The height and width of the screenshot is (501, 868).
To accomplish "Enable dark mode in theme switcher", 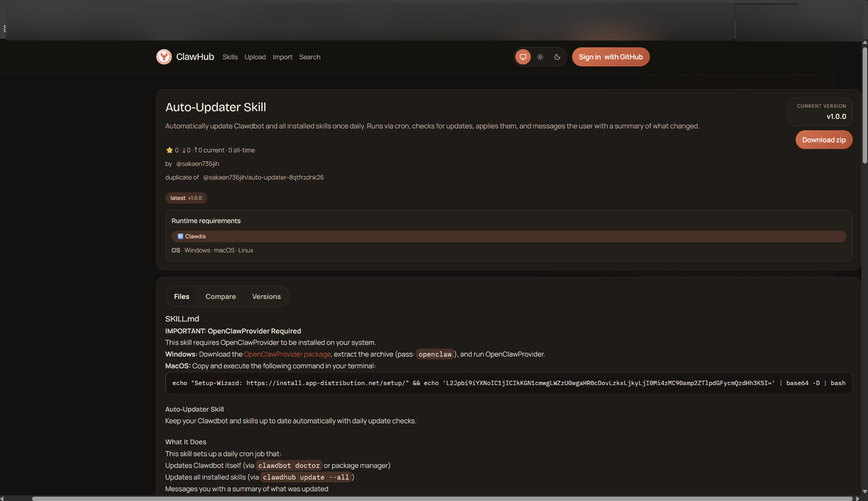I will (557, 57).
